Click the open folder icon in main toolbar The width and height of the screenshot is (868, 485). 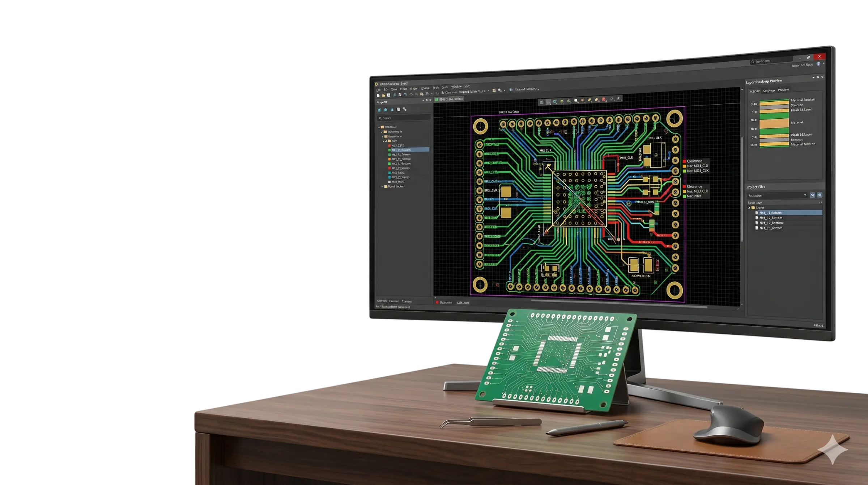click(383, 95)
